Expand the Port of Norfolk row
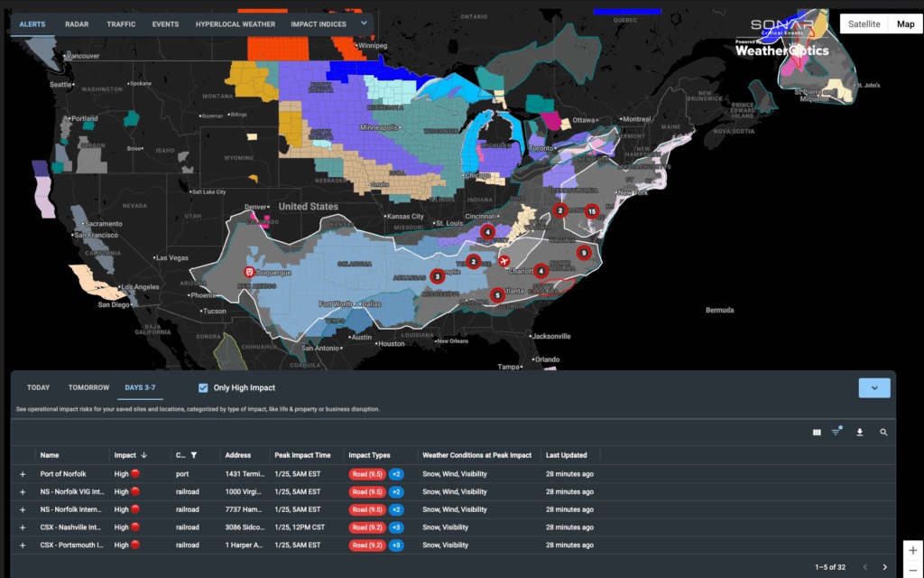This screenshot has height=578, width=924. [x=23, y=474]
